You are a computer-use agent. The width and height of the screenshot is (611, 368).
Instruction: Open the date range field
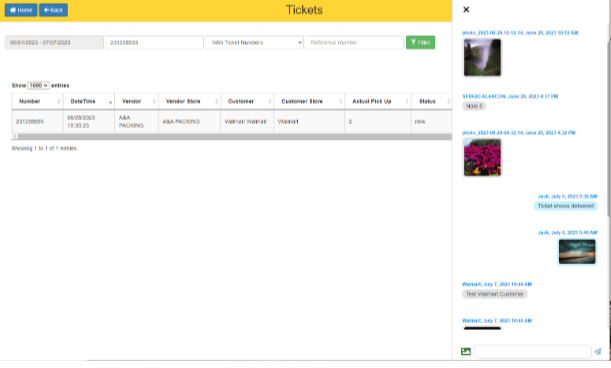pos(54,42)
